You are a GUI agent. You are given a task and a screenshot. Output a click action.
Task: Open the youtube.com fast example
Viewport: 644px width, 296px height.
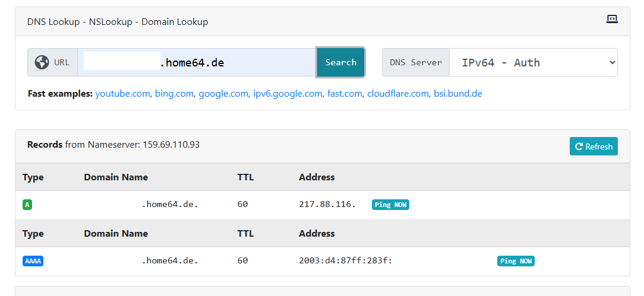[122, 94]
